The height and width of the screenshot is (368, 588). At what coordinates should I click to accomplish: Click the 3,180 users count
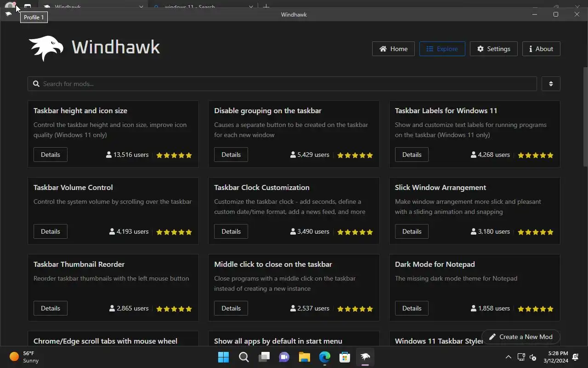490,231
